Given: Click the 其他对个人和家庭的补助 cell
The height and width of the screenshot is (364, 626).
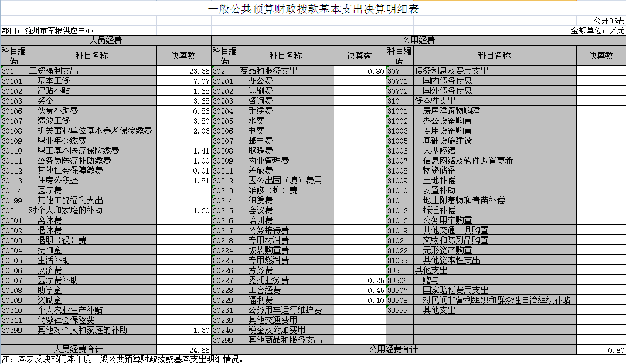Looking at the screenshot, I should pos(92,331).
